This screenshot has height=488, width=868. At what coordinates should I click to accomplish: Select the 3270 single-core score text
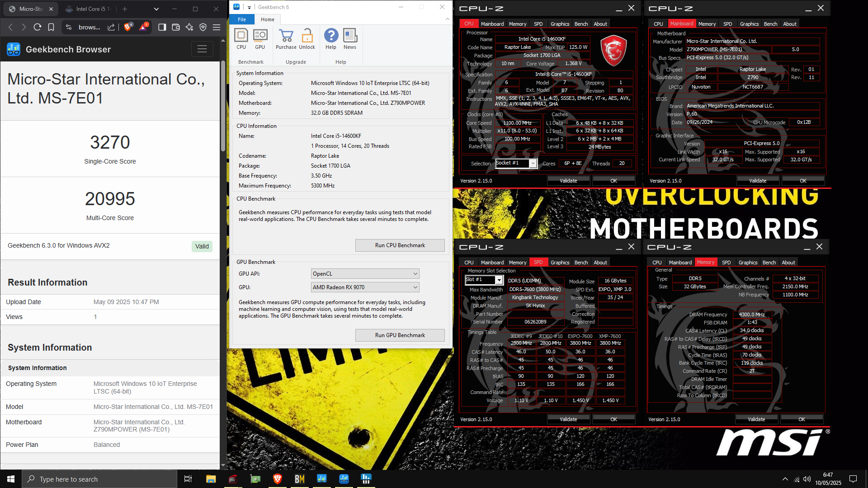pos(110,142)
